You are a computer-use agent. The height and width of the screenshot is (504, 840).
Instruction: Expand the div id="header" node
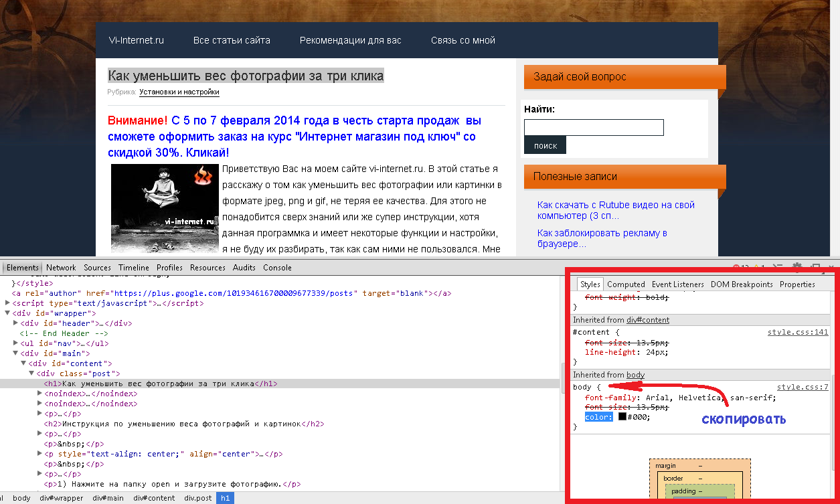click(x=16, y=323)
